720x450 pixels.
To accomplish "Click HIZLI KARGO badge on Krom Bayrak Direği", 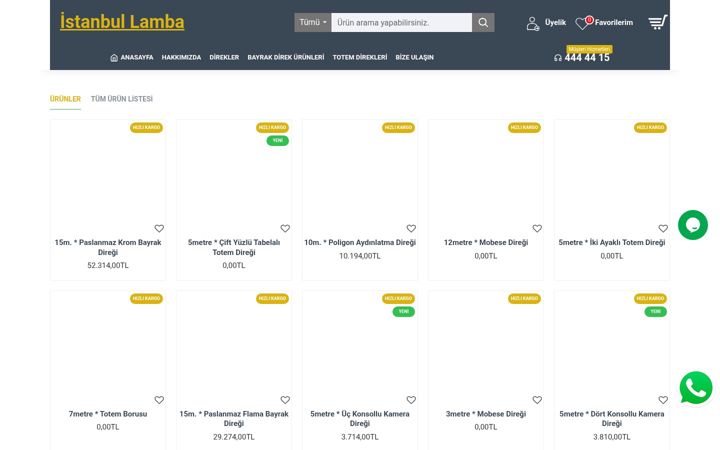I will tap(146, 128).
